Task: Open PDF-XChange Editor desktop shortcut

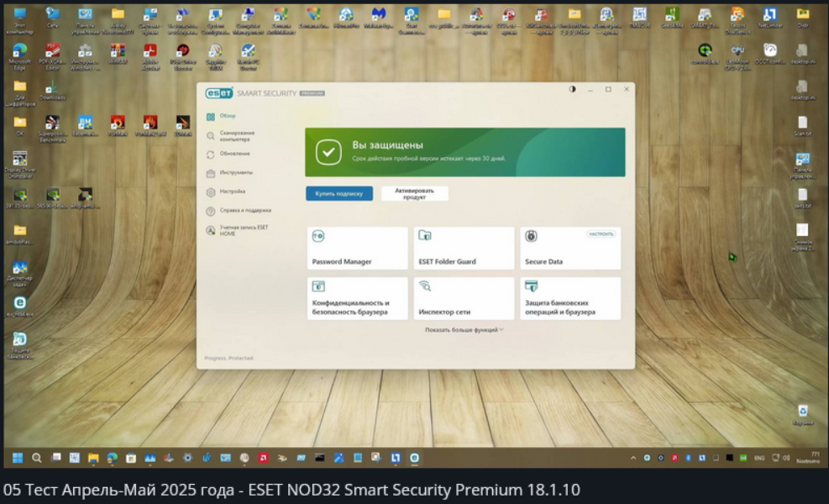Action: pos(52,56)
